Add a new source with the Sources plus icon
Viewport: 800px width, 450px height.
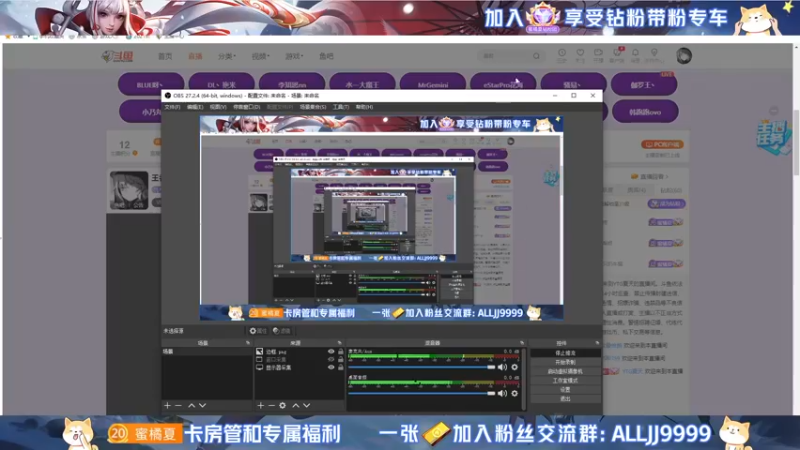261,405
